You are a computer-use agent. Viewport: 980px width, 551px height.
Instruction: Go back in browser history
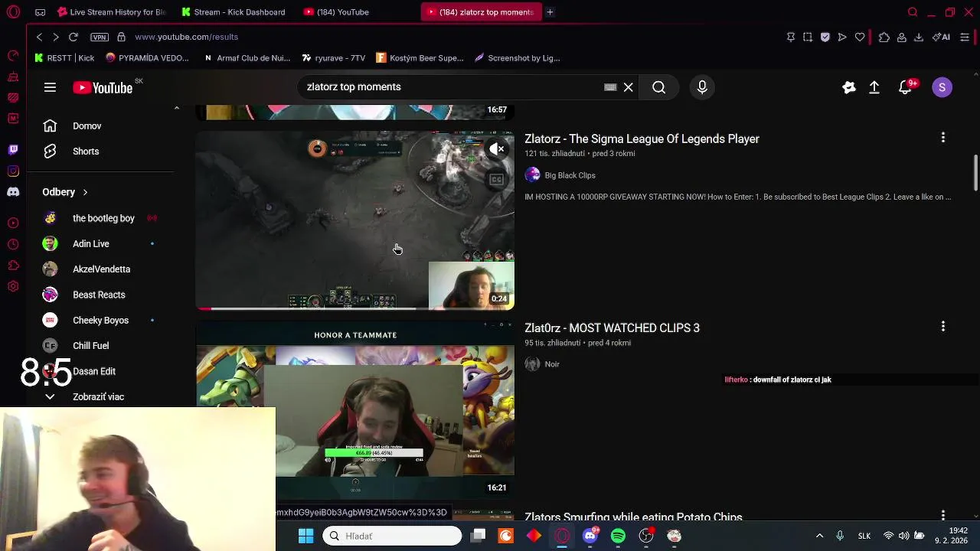(x=39, y=37)
